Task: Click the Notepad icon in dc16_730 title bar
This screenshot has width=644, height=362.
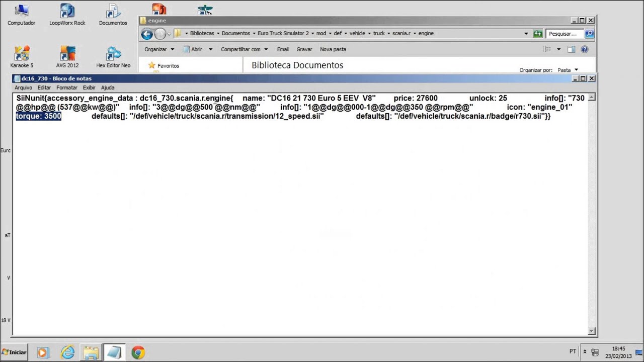Action: pos(17,78)
